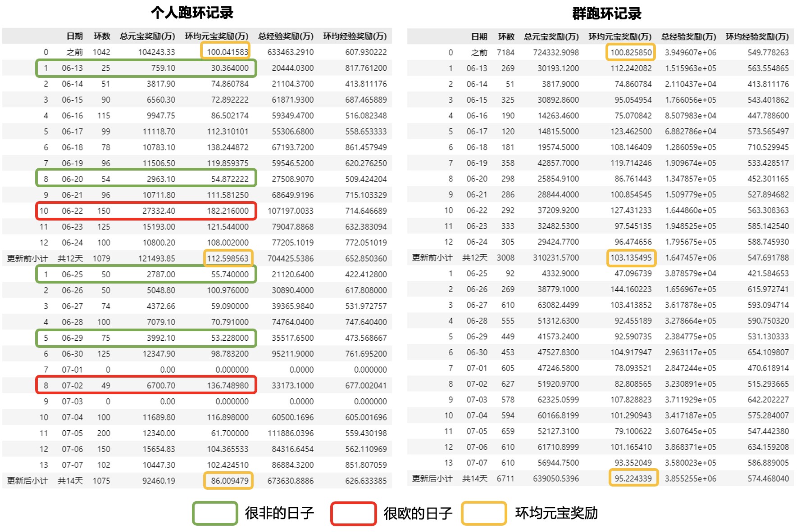Screen dimensions: 801x532
Task: Select 总元宝奖励(万) header in 个人跑环记录 table
Action: click(147, 36)
